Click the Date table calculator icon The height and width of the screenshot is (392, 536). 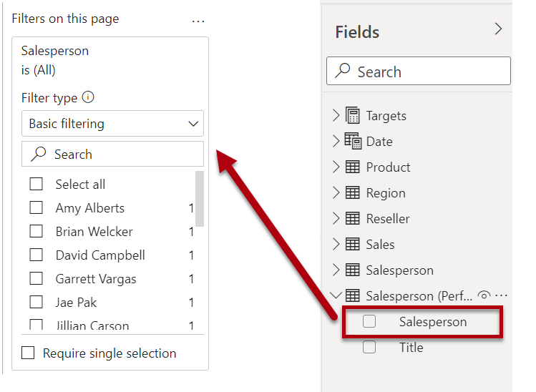tap(353, 141)
